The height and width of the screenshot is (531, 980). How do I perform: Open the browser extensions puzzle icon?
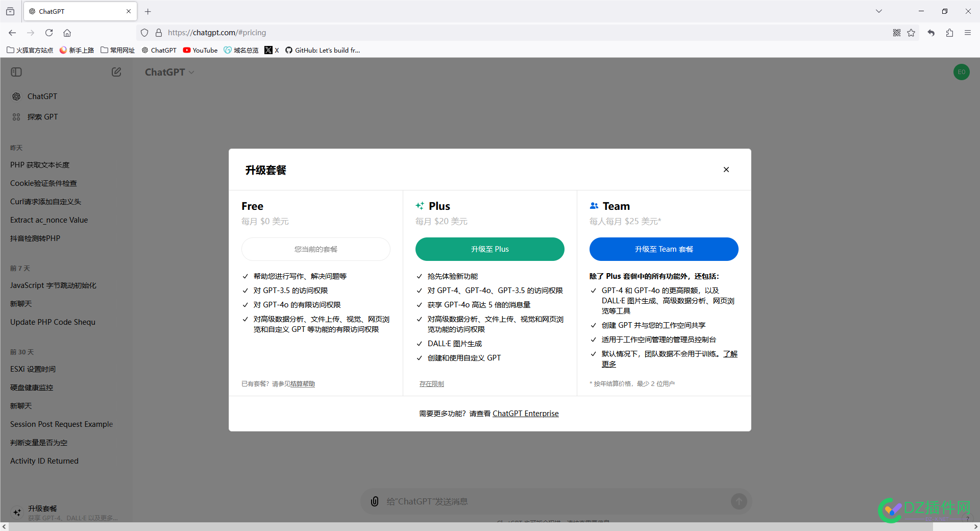[x=949, y=33]
